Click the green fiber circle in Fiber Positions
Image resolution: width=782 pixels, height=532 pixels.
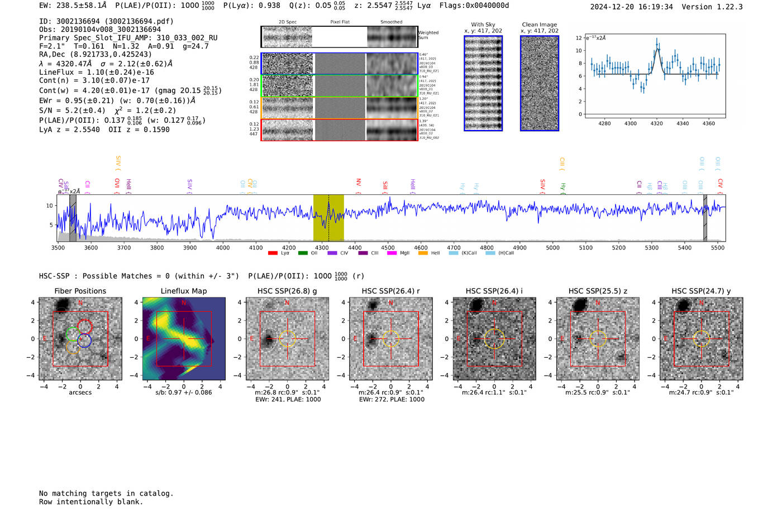click(x=73, y=334)
